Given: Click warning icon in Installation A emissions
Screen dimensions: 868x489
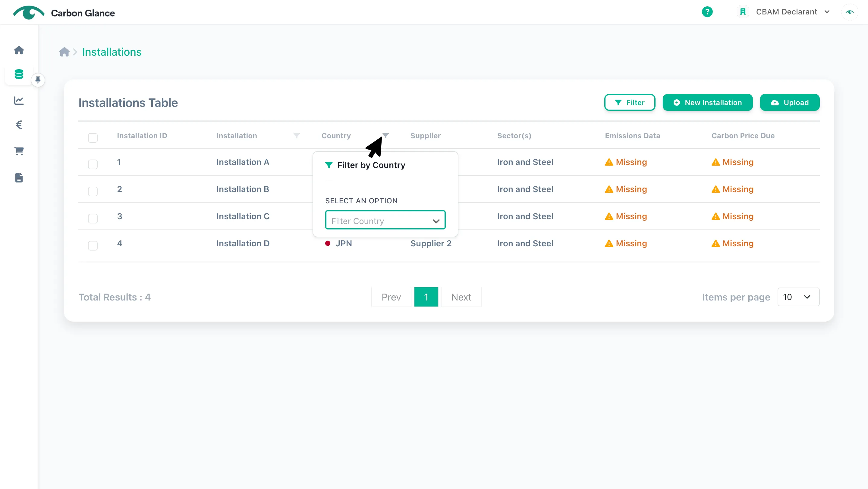Looking at the screenshot, I should (609, 162).
